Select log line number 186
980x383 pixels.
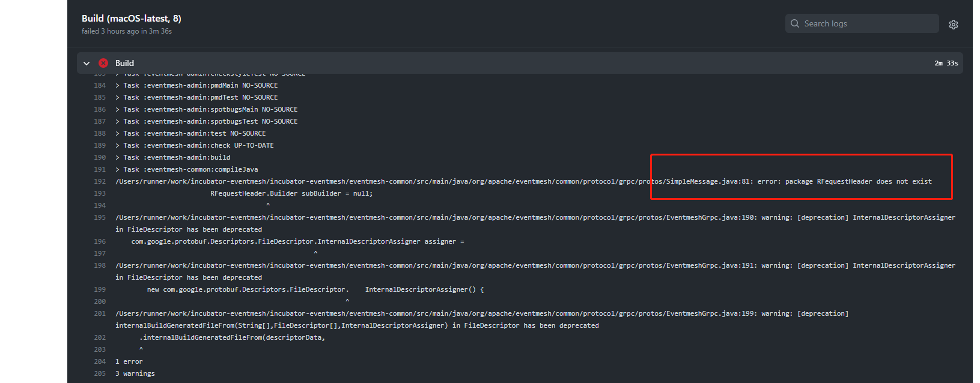[100, 109]
